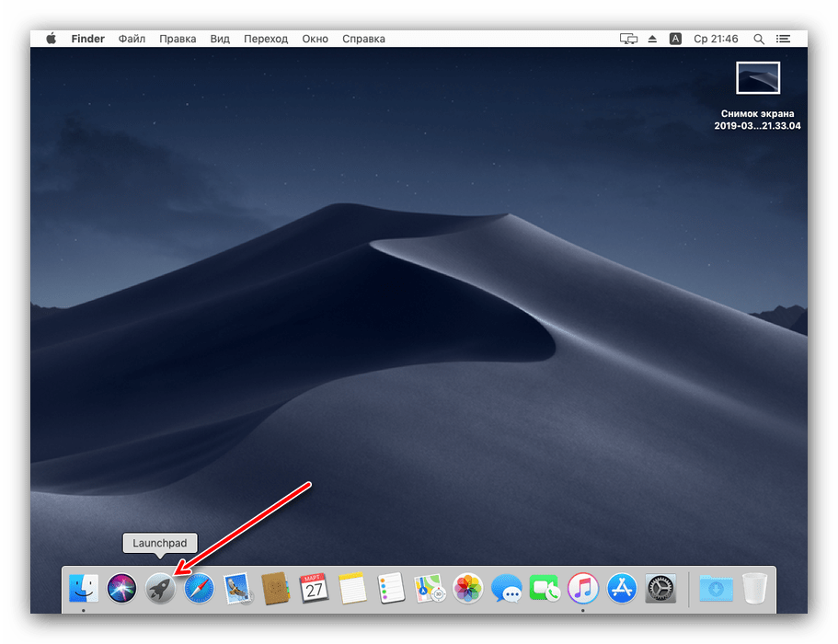Open the Photos app
The width and height of the screenshot is (838, 644).
pyautogui.click(x=467, y=589)
